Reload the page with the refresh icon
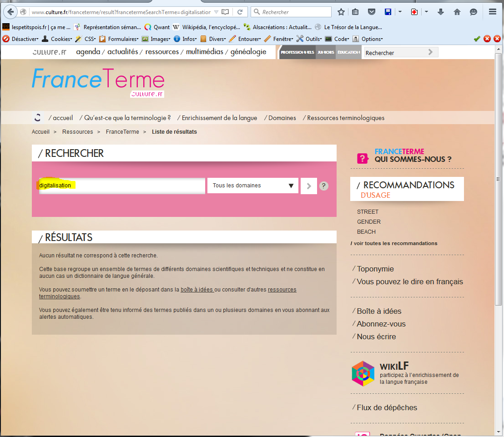Screen dimensions: 504x437 (x=240, y=12)
